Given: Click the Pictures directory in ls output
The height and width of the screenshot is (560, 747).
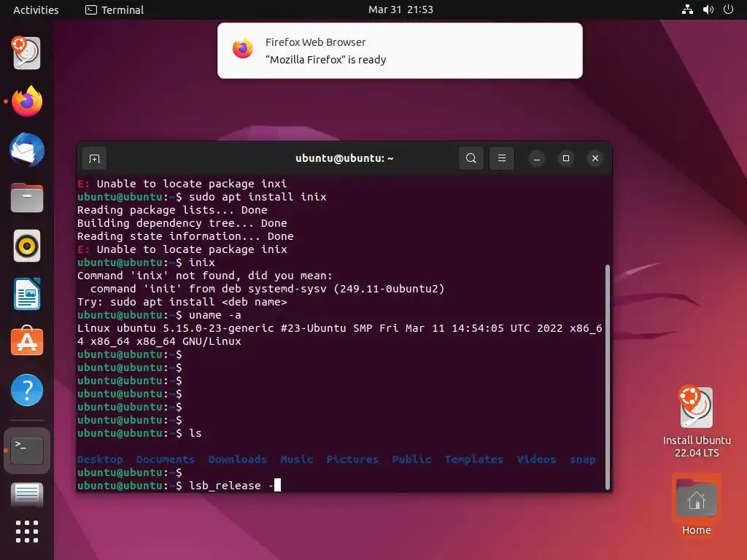Looking at the screenshot, I should point(352,459).
